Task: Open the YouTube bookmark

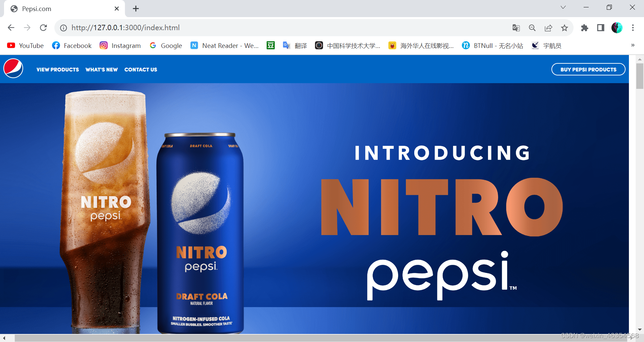Action: [25, 46]
